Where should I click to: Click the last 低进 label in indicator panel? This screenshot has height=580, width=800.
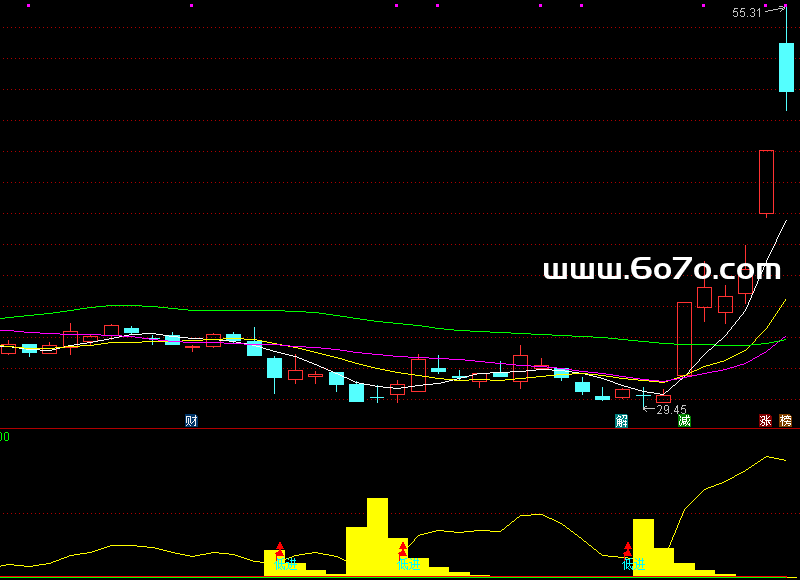[x=634, y=564]
